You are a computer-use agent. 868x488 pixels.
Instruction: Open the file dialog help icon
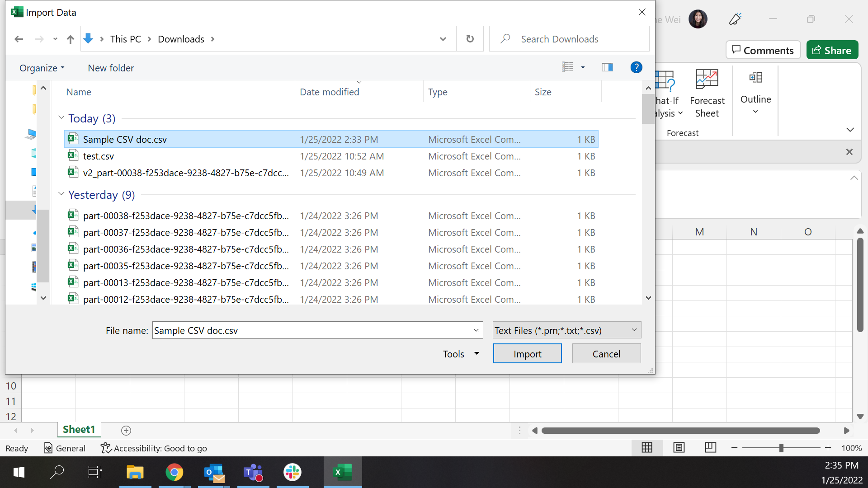[x=636, y=67]
